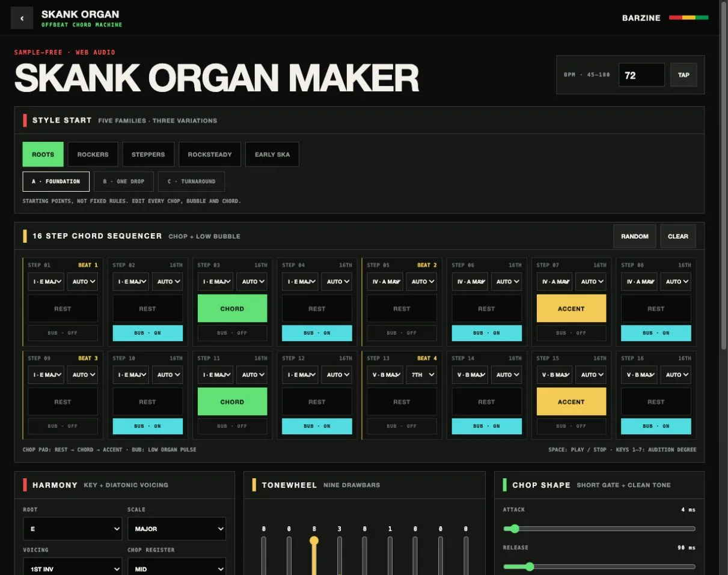728x575 pixels.
Task: Toggle the Step 05 REST pad
Action: [402, 308]
